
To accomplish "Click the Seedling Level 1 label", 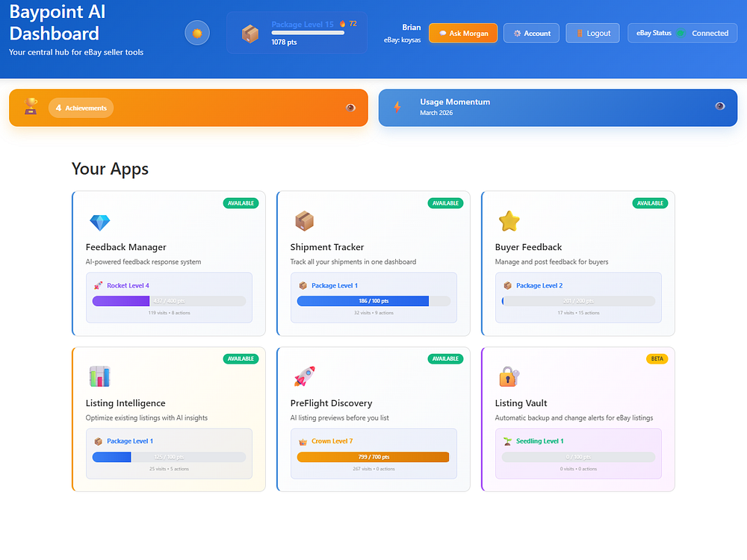I will [540, 441].
